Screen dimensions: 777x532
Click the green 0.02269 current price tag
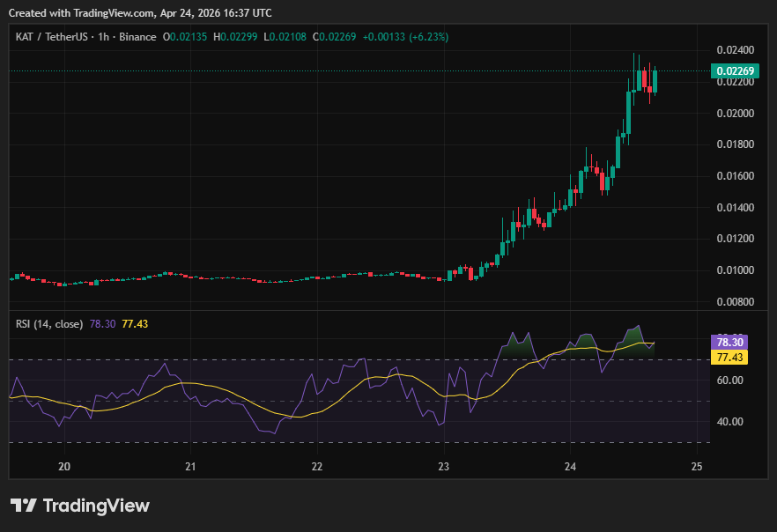734,71
